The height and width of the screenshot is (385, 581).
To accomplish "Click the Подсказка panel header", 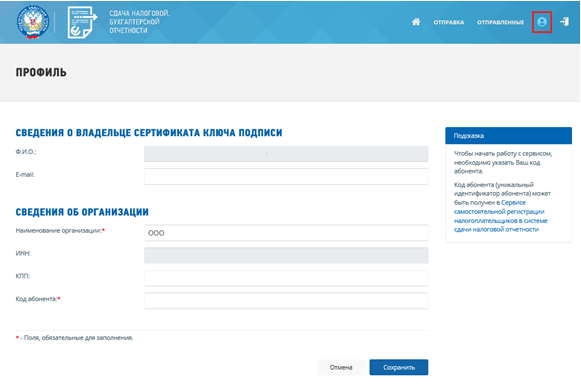I will coord(508,136).
